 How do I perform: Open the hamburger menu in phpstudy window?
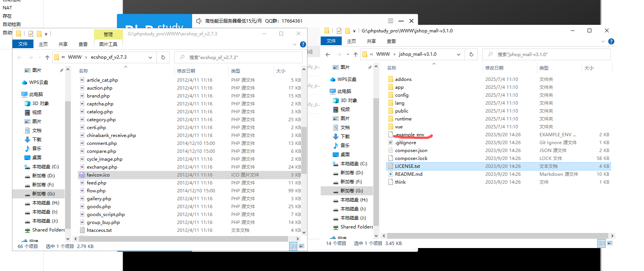[391, 21]
